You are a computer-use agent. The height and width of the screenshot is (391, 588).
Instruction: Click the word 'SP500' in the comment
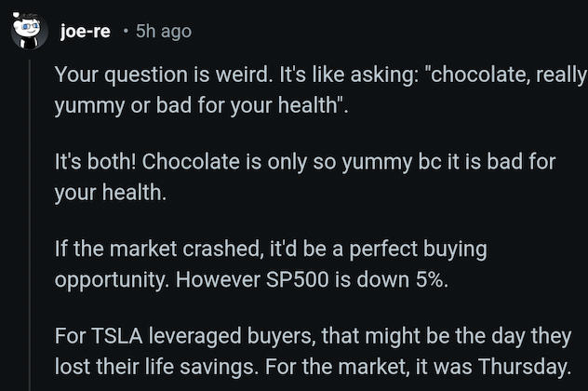point(298,280)
